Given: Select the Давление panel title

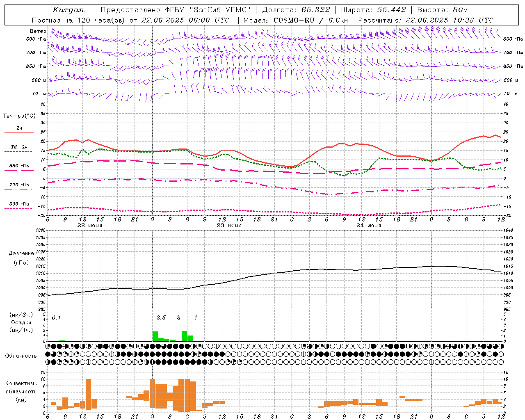Looking at the screenshot, I should point(21,253).
